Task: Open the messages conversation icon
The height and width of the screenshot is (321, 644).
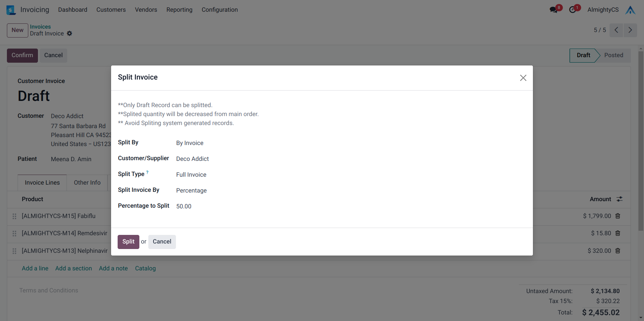Action: (x=554, y=10)
